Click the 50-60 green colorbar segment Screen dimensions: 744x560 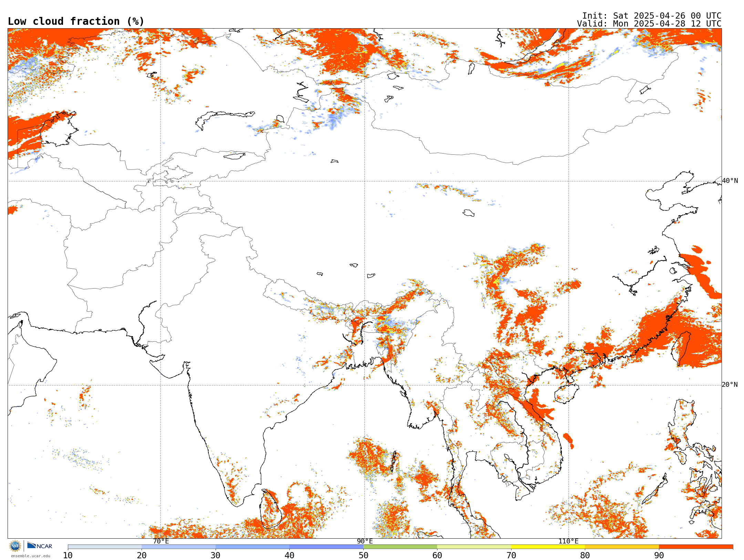point(400,547)
